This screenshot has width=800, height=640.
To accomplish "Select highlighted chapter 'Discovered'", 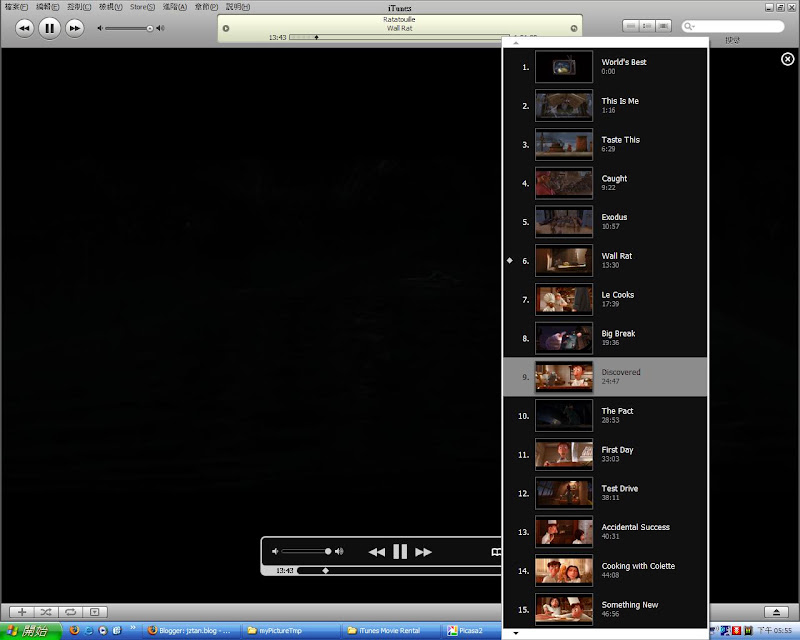I will tap(605, 377).
